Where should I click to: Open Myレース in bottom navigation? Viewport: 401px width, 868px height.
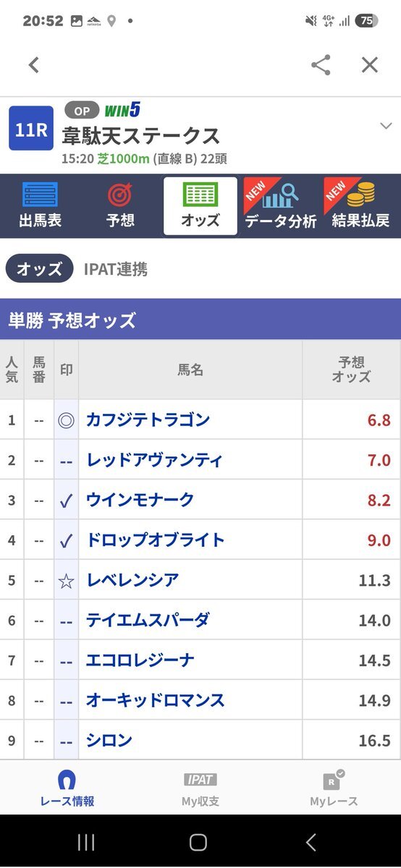point(334,788)
